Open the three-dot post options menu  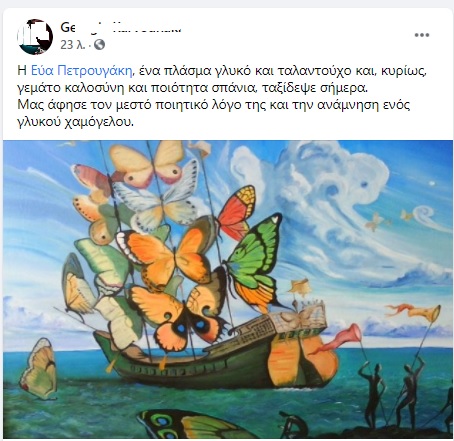click(422, 35)
